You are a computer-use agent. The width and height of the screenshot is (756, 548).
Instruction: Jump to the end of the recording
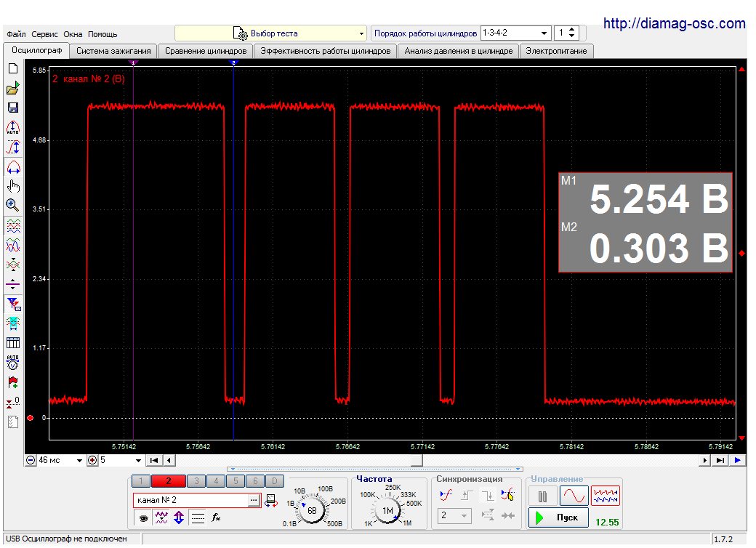click(x=720, y=461)
